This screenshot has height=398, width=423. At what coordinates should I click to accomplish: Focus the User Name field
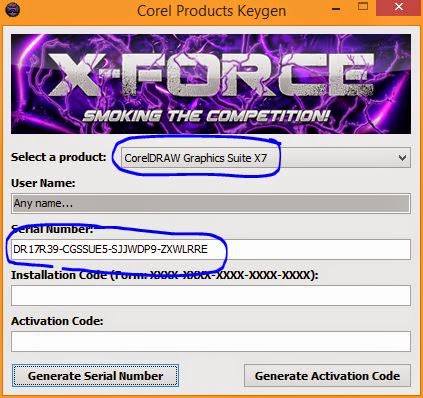(x=211, y=203)
